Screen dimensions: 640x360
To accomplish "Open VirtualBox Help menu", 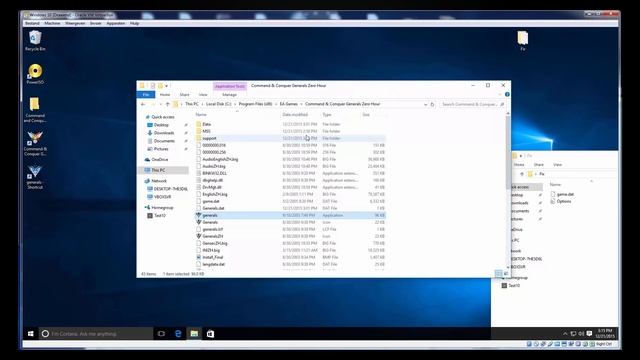I will tap(134, 23).
